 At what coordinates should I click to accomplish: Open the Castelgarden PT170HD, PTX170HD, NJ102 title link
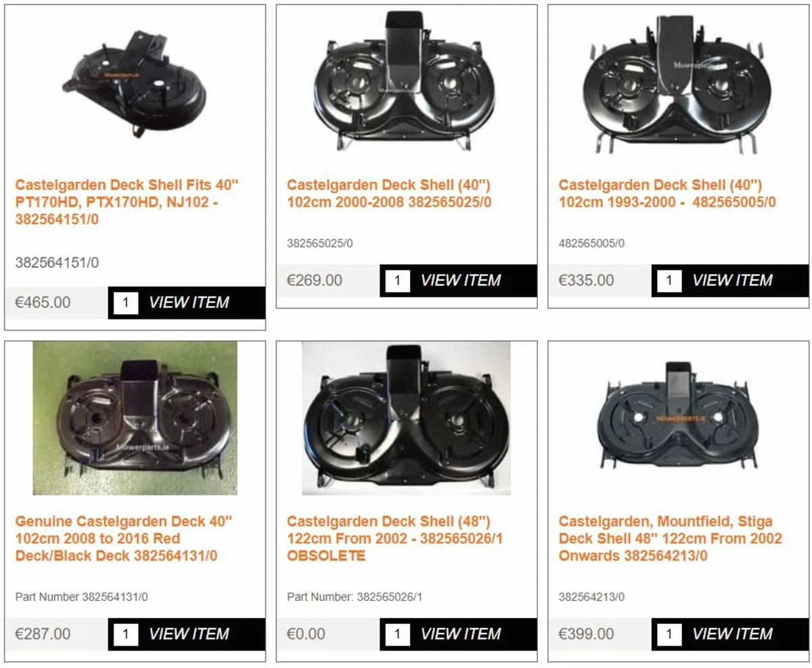pos(127,202)
